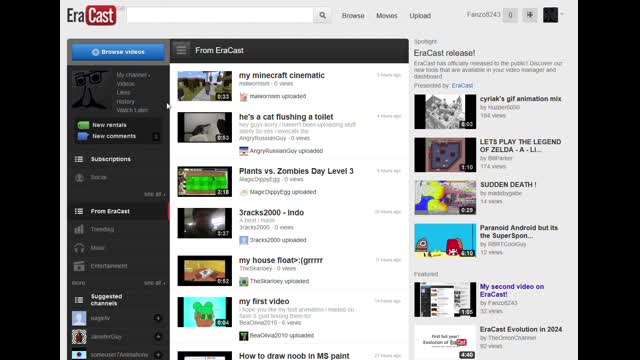
Task: Click the JaniferGuy channel avatar
Action: [79, 337]
